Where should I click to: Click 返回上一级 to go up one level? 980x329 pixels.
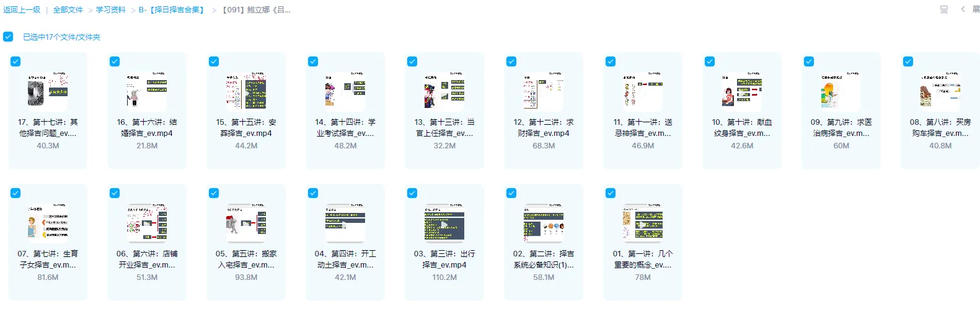[x=22, y=10]
